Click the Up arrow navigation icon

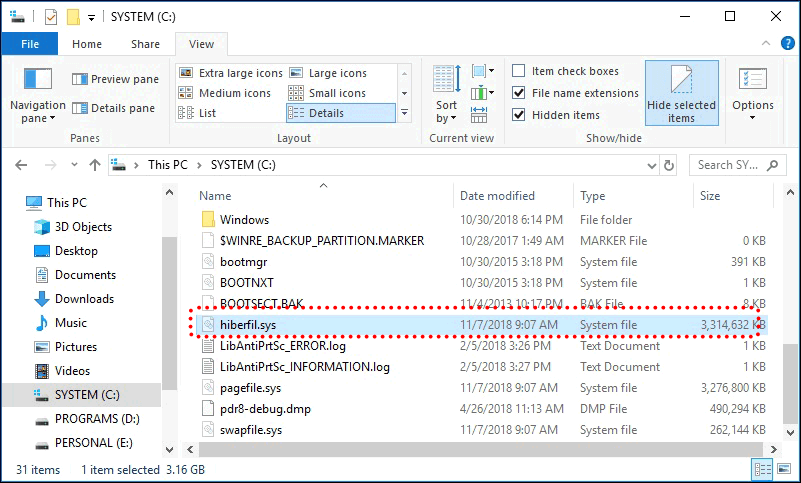tap(95, 165)
